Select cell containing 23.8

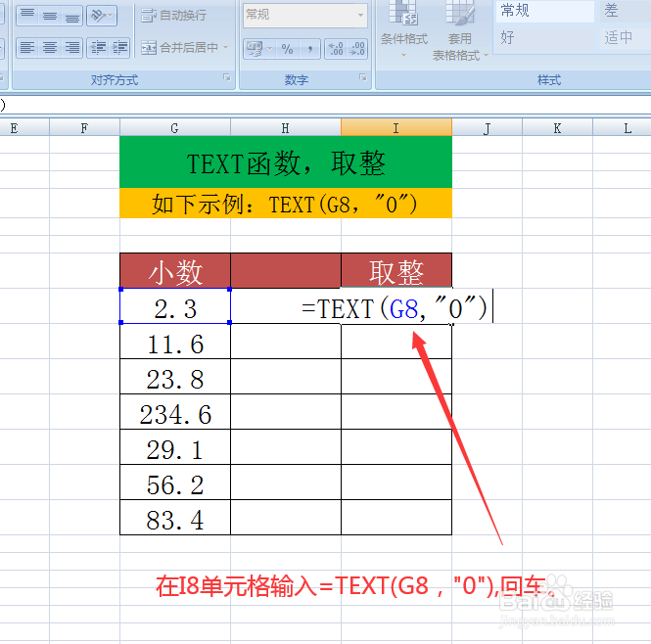pos(175,377)
